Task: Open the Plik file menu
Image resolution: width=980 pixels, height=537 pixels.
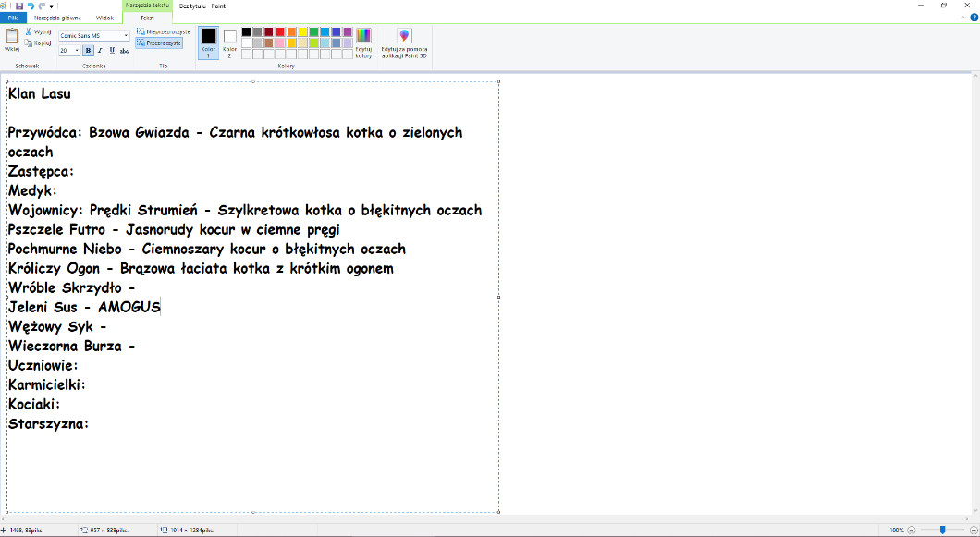Action: (13, 18)
